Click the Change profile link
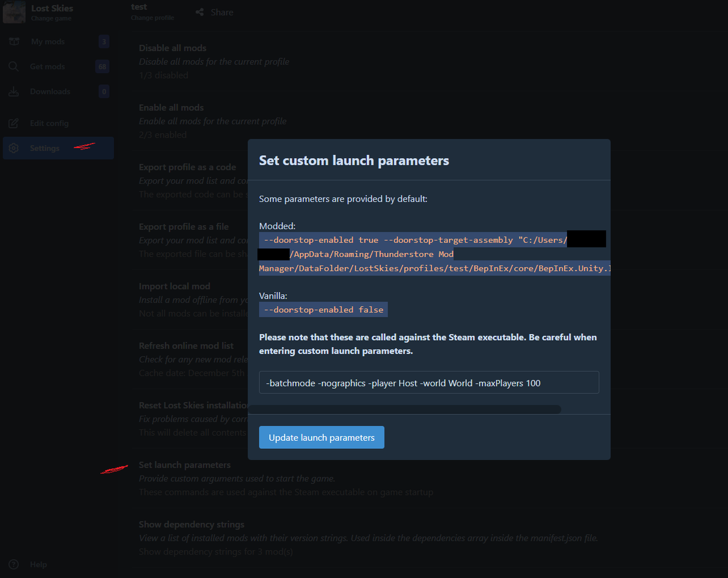This screenshot has width=728, height=578. click(x=152, y=18)
